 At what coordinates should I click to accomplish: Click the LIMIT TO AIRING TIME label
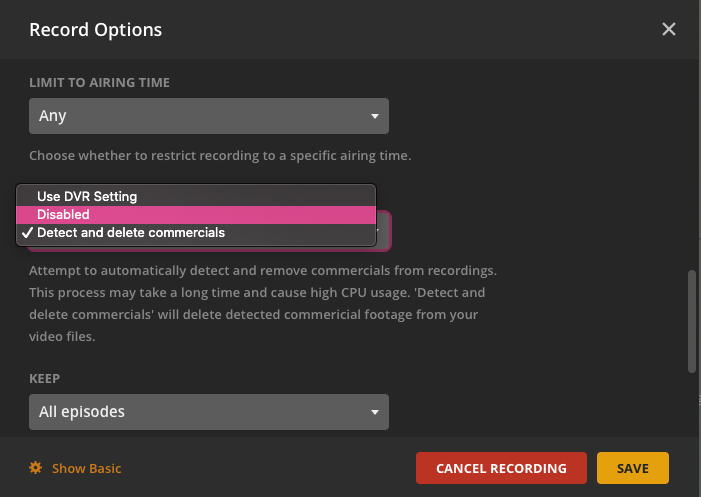pos(99,82)
